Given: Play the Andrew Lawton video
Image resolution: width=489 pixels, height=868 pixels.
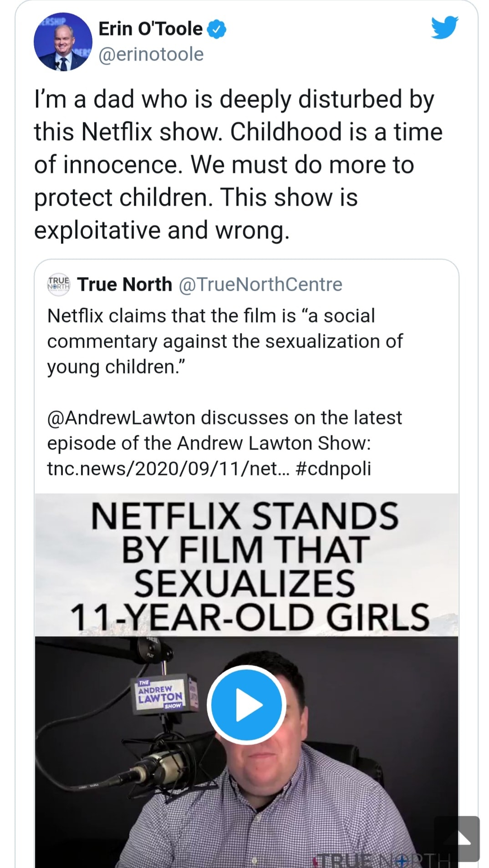Looking at the screenshot, I should 246,705.
